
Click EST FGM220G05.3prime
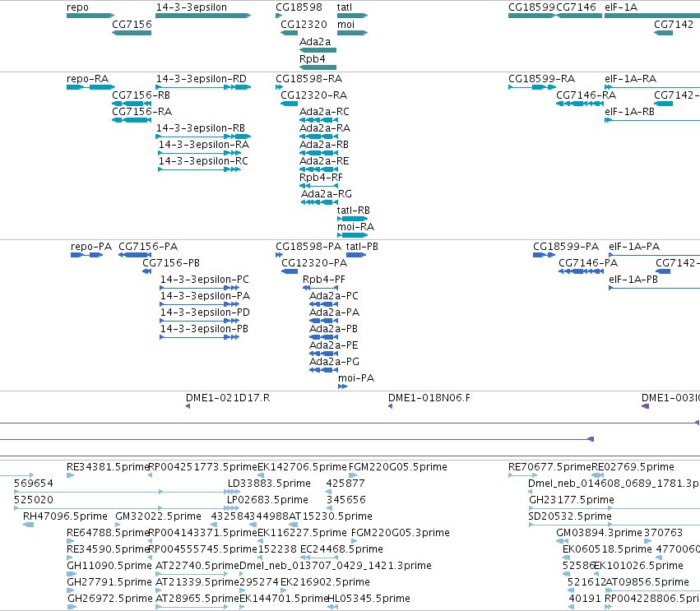(x=354, y=541)
